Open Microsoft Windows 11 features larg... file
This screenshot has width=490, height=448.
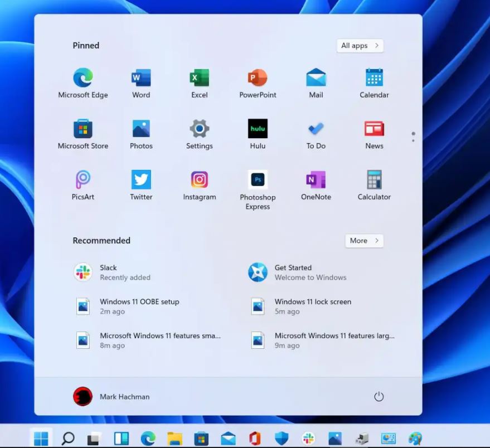coord(322,340)
